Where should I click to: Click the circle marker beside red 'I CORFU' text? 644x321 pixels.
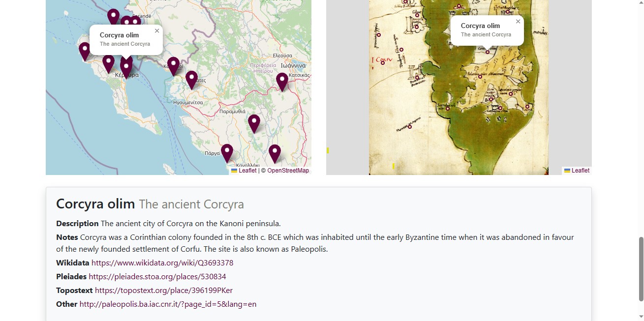[x=382, y=63]
